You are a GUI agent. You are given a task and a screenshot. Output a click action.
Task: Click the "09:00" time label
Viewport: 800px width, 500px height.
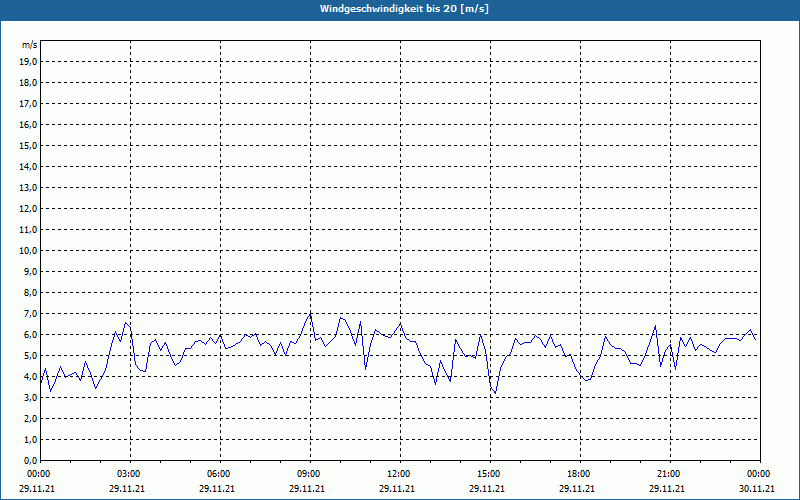pos(309,474)
